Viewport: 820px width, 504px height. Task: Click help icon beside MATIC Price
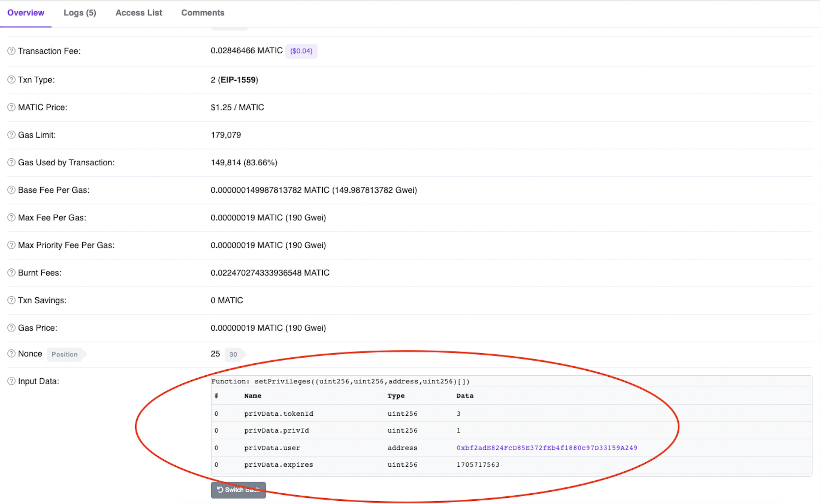11,107
